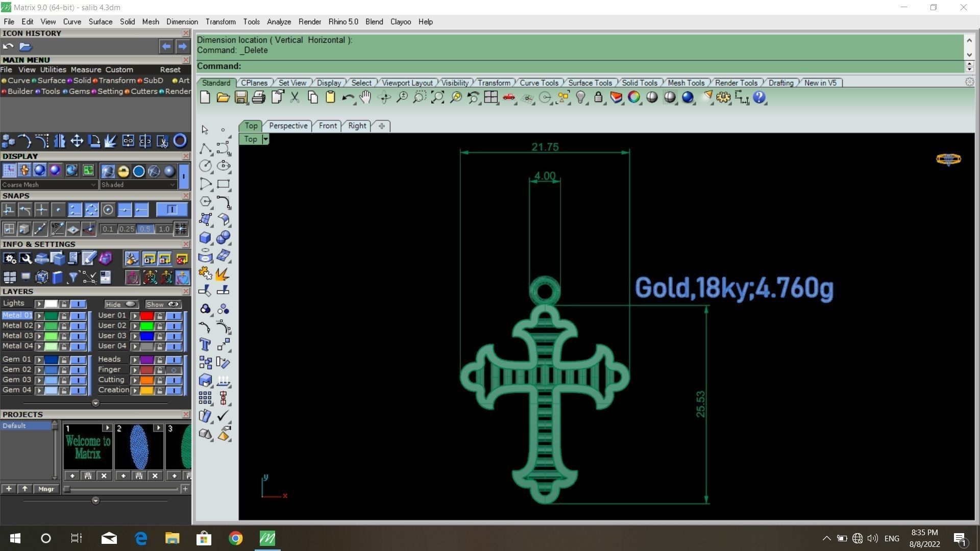Viewport: 980px width, 551px height.
Task: Click the Show layers button
Action: 163,304
